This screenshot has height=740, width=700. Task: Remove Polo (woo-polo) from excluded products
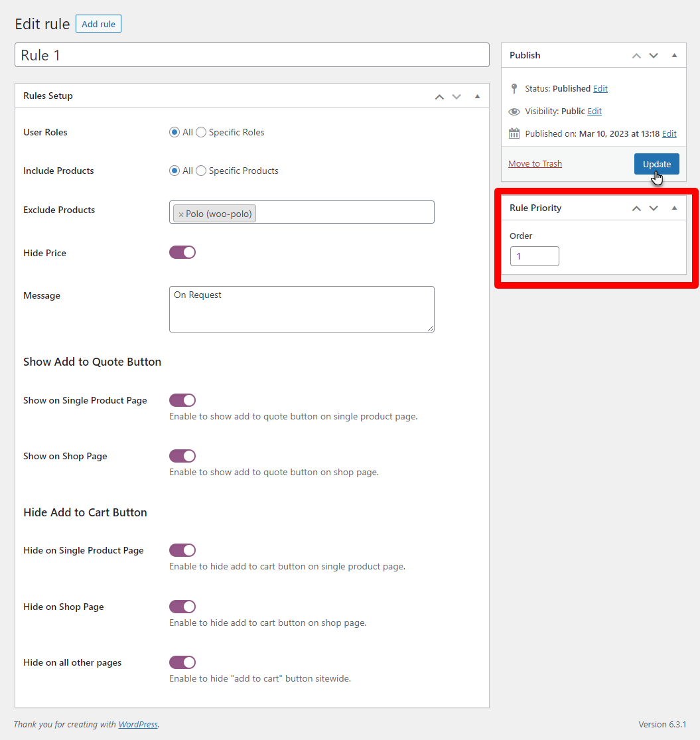pos(180,214)
